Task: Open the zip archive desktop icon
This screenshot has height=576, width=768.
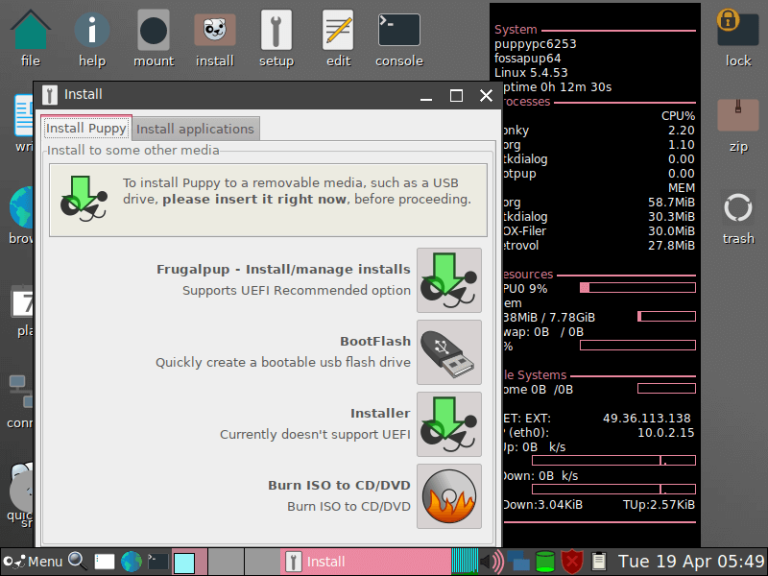Action: [x=738, y=117]
